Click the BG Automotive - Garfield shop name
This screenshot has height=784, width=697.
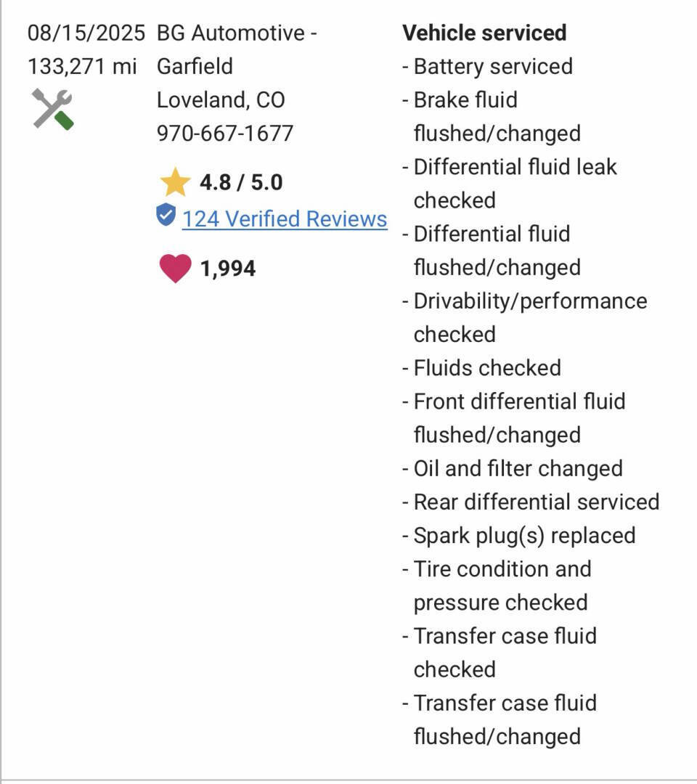(237, 49)
